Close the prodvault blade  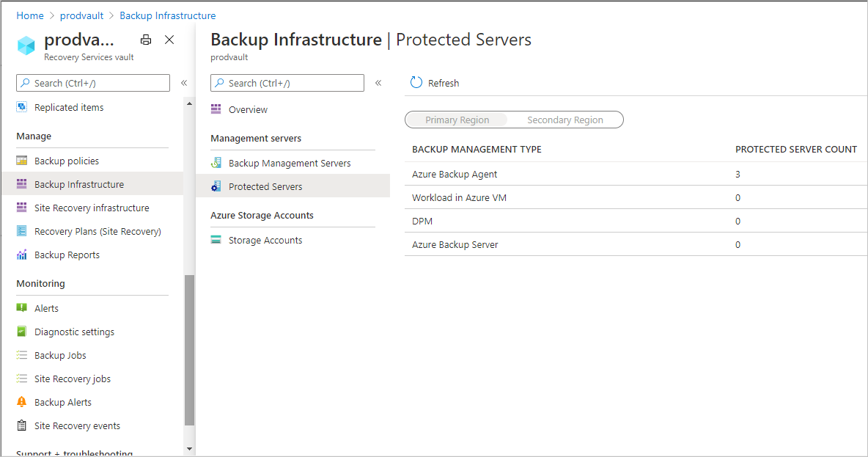169,40
